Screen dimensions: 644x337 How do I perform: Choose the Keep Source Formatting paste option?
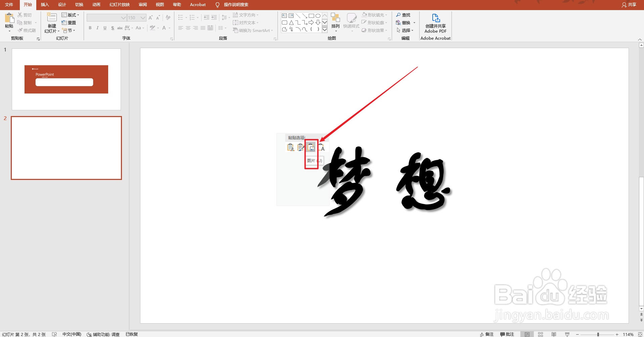301,147
